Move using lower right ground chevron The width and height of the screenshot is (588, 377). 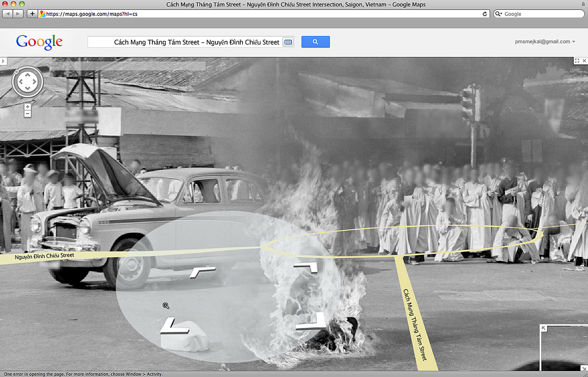(x=311, y=321)
